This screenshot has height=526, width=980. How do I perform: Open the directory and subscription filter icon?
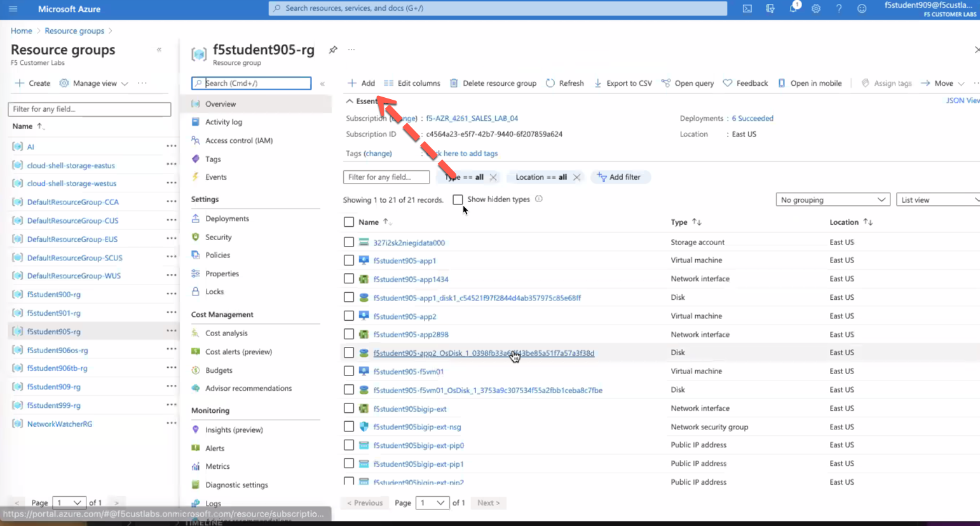coord(770,9)
